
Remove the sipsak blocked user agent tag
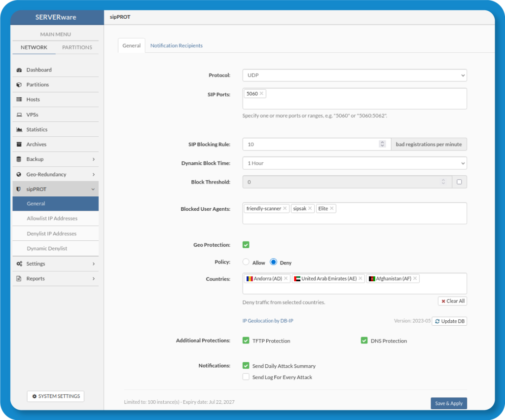coord(310,209)
